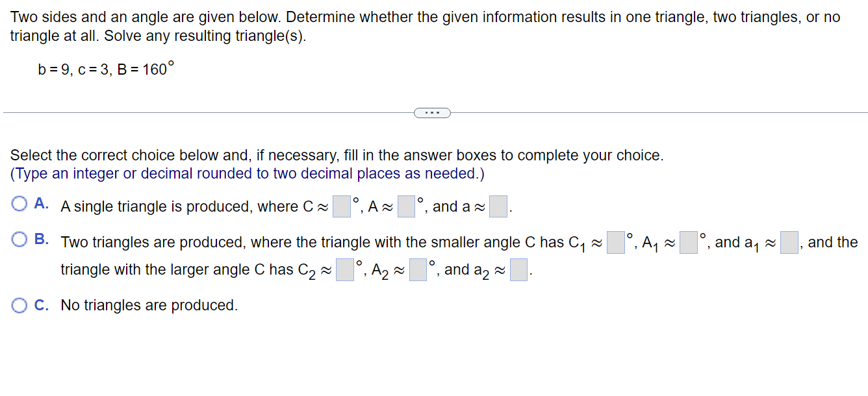This screenshot has height=396, width=868.
Task: Select radio button for choice B
Action: point(19,239)
